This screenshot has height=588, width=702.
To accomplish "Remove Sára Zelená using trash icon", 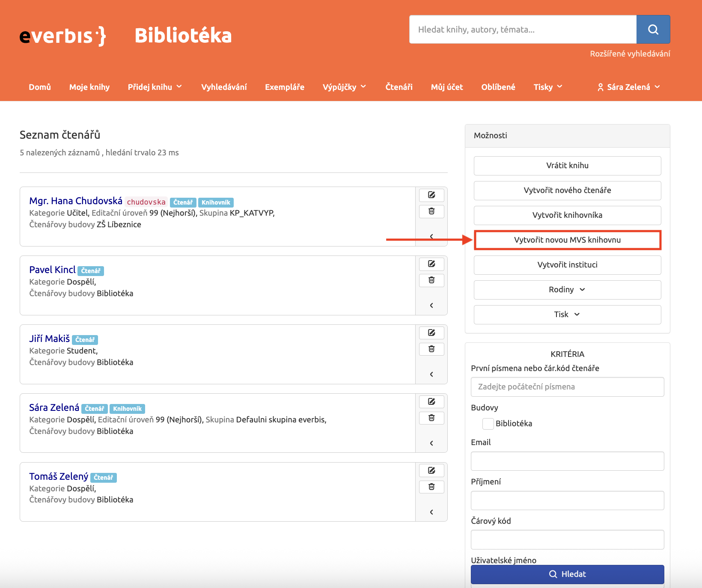I will tap(431, 418).
